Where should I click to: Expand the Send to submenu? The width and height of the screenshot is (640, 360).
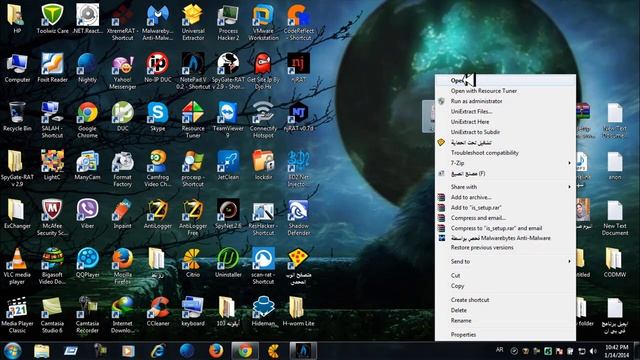point(505,261)
